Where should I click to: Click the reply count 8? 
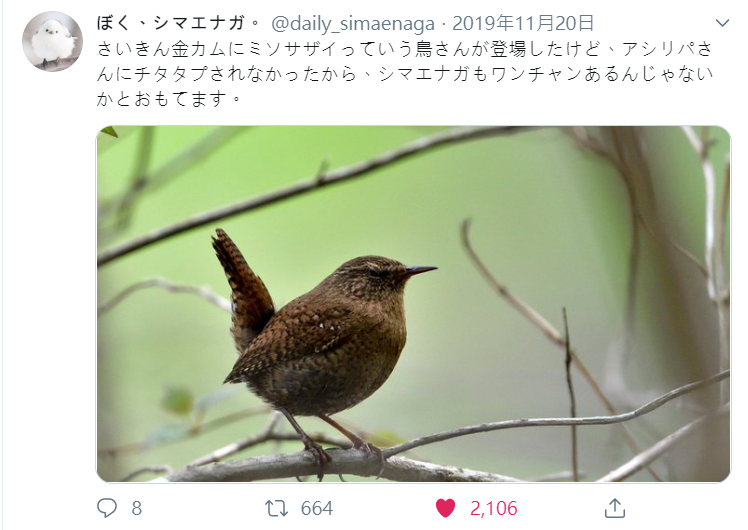pos(137,508)
